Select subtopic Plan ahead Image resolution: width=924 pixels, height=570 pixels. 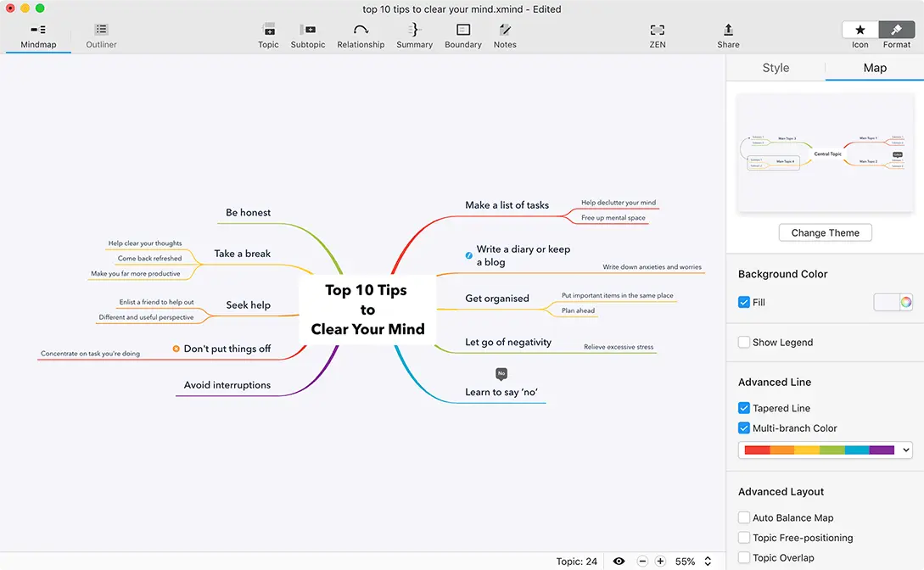(x=578, y=310)
